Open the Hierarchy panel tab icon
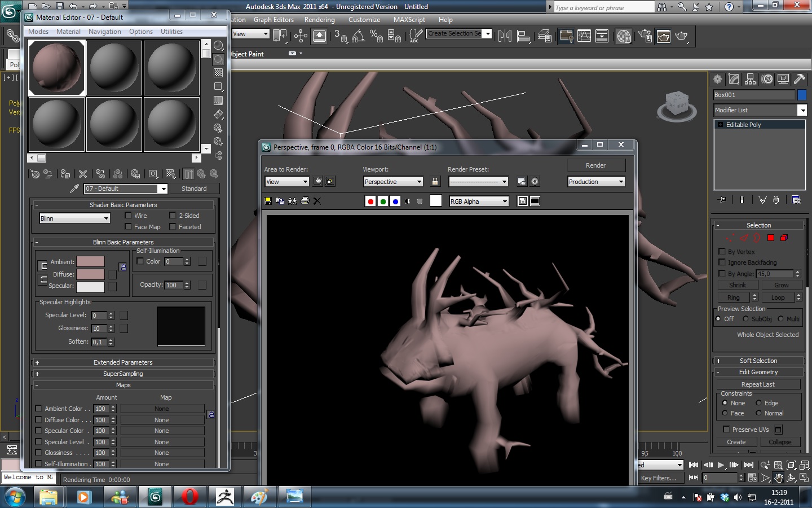812x508 pixels. coord(750,79)
